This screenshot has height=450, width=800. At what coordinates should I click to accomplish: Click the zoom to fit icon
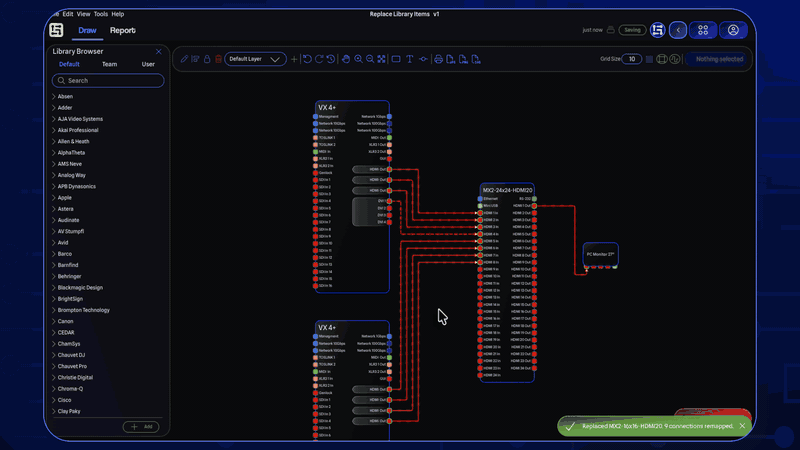[x=381, y=59]
